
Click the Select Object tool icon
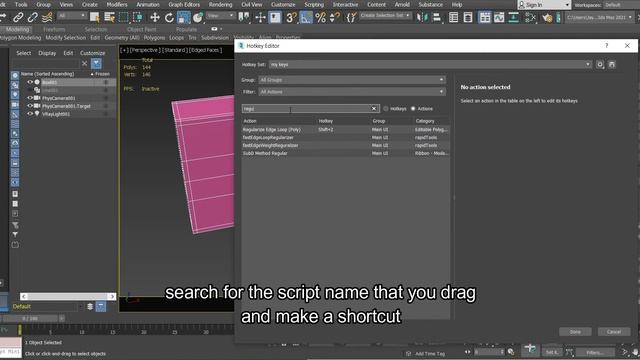pos(95,17)
